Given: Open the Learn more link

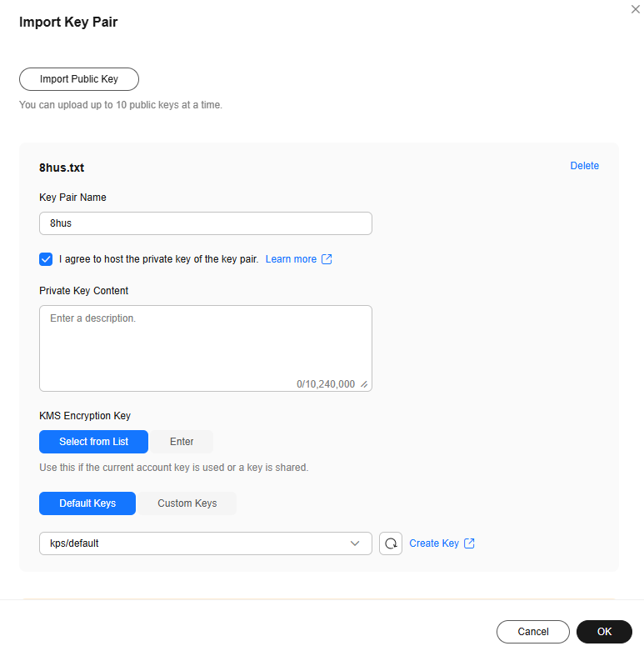Looking at the screenshot, I should (291, 259).
